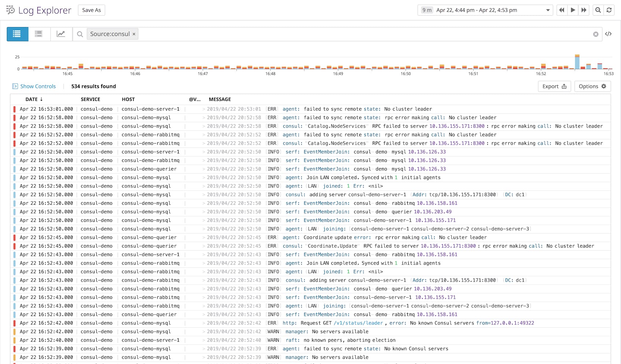The width and height of the screenshot is (621, 364).
Task: Select the Log Stream list view icon
Action: [17, 34]
